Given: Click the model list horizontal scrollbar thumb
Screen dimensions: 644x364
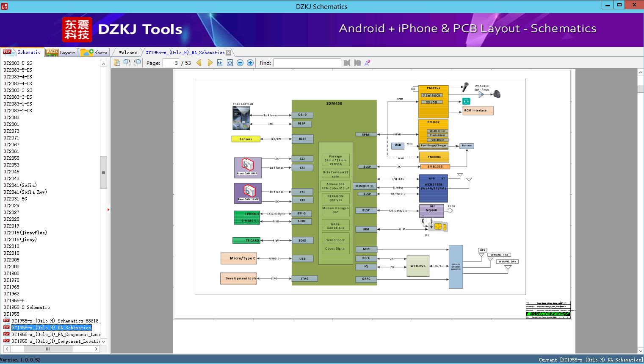Looking at the screenshot, I should [x=48, y=349].
